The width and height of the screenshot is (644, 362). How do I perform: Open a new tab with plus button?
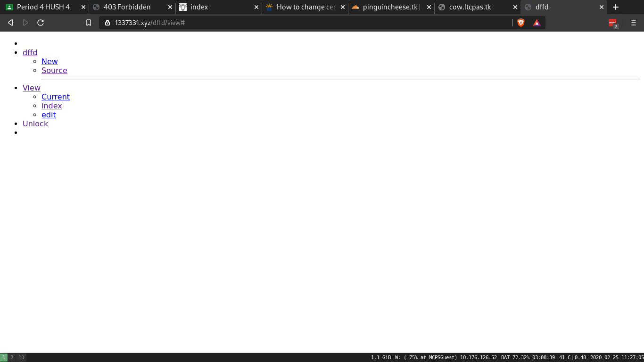pyautogui.click(x=616, y=7)
